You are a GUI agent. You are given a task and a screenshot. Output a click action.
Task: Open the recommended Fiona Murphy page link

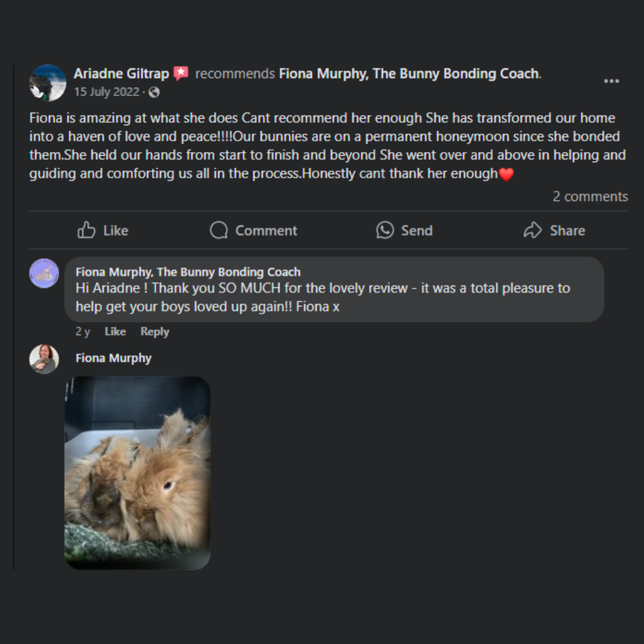click(x=409, y=73)
